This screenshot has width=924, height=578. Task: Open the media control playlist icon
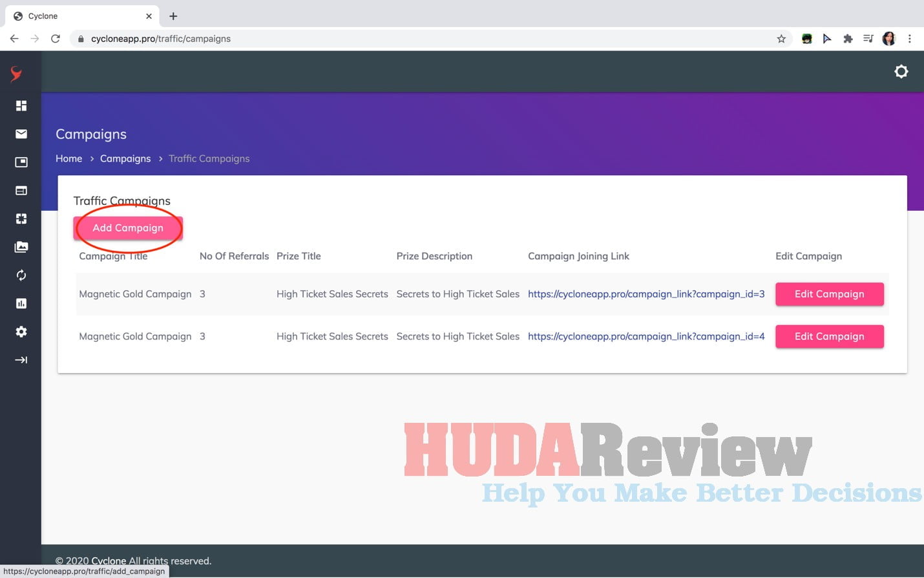[x=868, y=39]
